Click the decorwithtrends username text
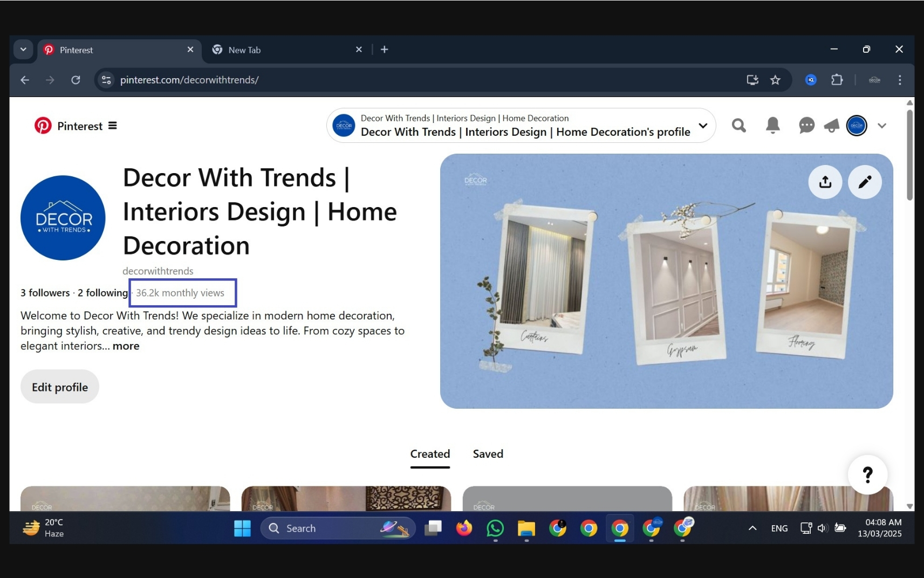 [158, 271]
